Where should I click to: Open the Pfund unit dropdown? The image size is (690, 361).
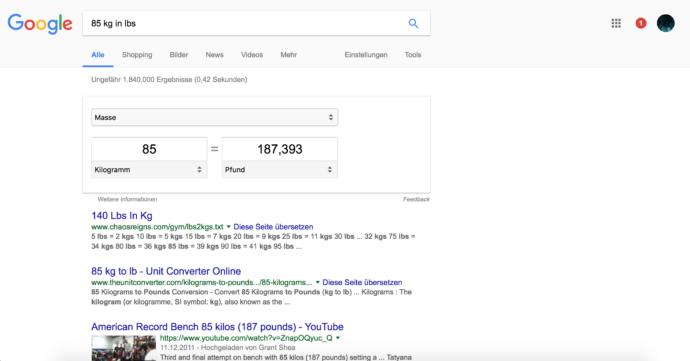point(279,169)
